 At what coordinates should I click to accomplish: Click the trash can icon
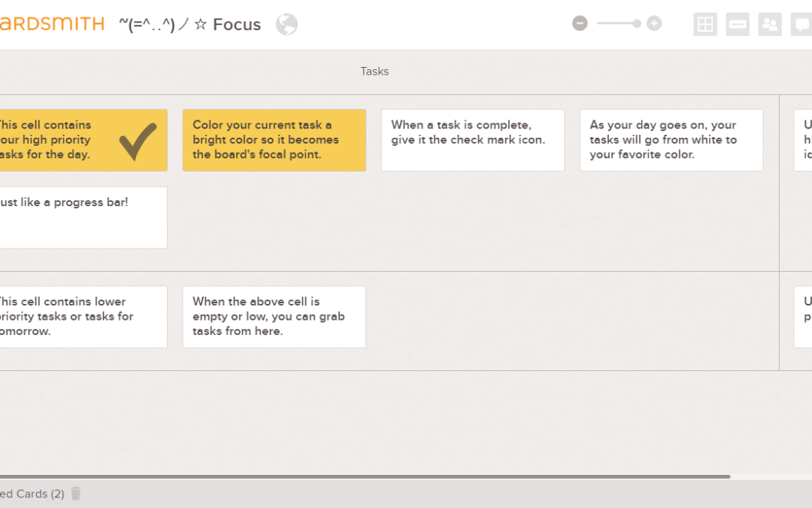76,493
